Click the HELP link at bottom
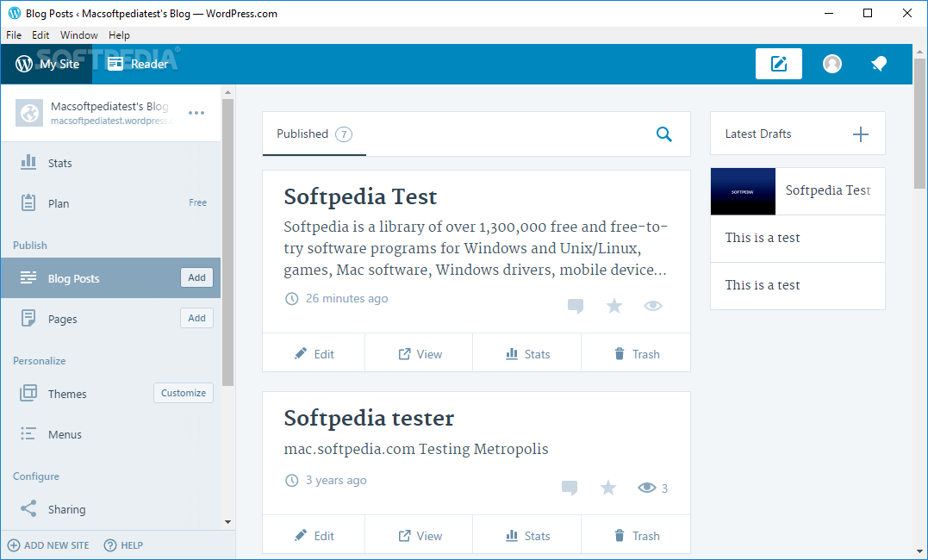Image resolution: width=928 pixels, height=560 pixels. pos(124,545)
